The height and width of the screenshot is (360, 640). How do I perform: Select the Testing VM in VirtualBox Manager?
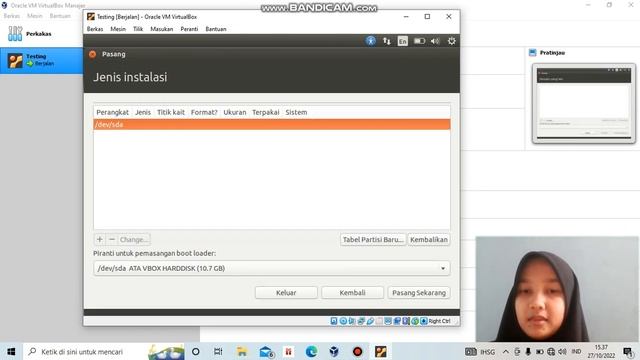pos(41,60)
